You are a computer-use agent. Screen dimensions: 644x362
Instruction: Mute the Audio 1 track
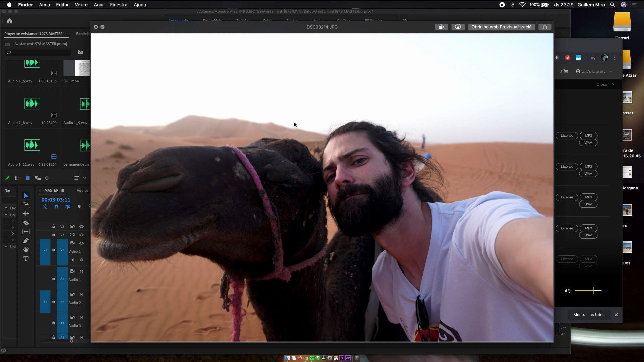[81, 271]
